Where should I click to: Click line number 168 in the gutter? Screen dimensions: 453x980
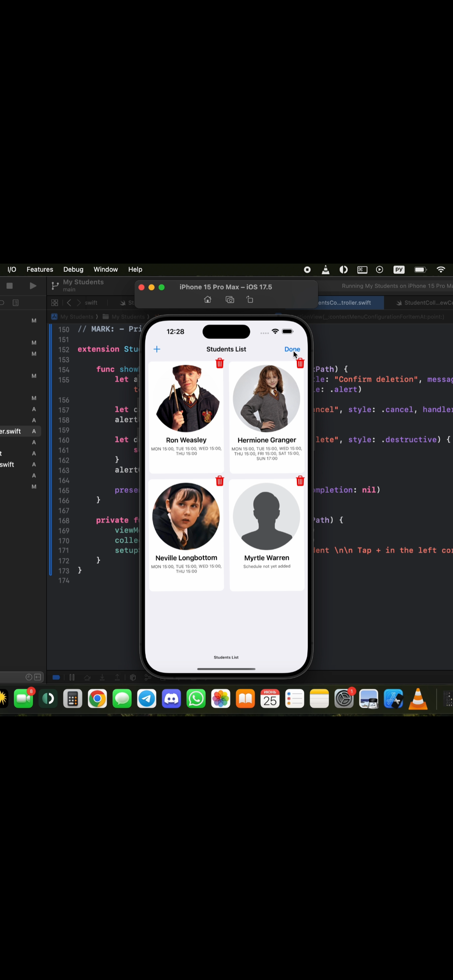click(x=63, y=520)
